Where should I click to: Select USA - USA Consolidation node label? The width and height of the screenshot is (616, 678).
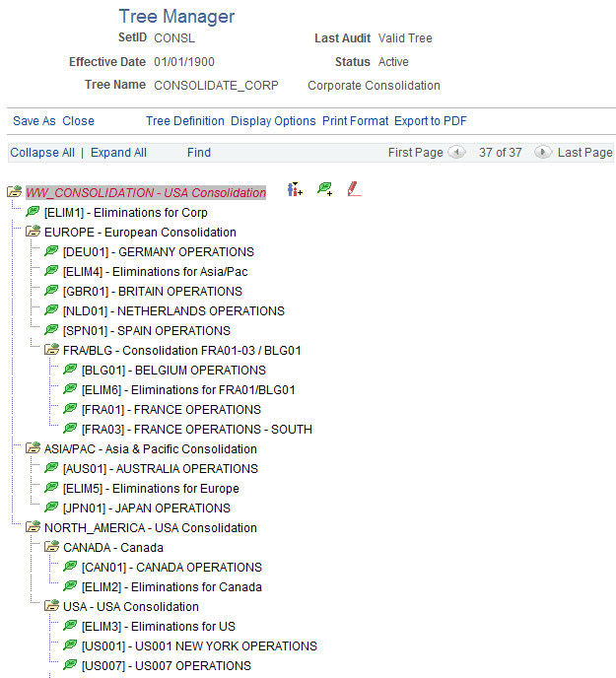point(131,607)
